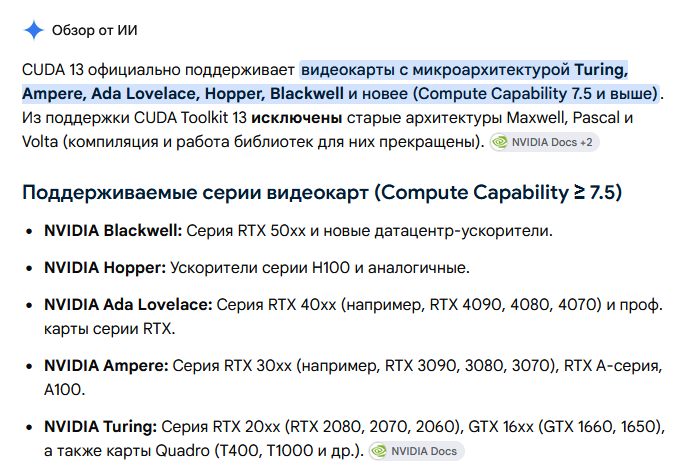Click the bold word "исключены"
This screenshot has width=697, height=469.
296,118
